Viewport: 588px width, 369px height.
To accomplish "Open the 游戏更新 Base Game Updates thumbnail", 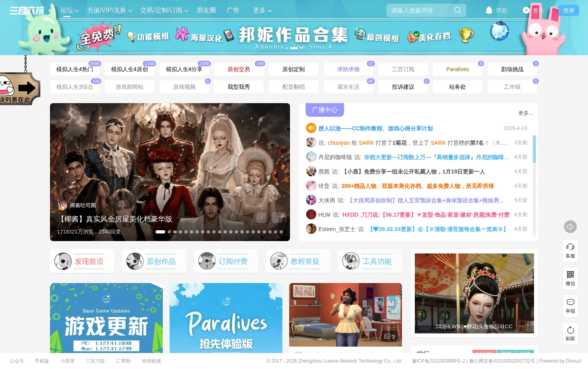I will [x=106, y=318].
